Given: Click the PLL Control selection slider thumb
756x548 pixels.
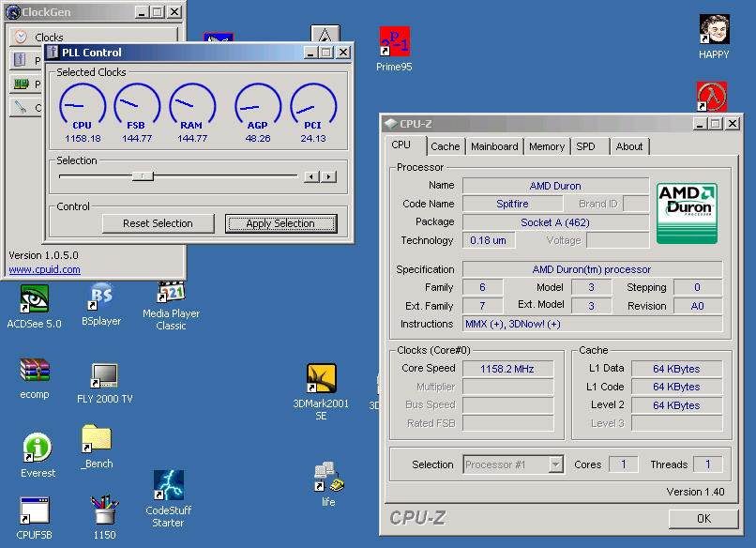Looking at the screenshot, I should click(143, 175).
